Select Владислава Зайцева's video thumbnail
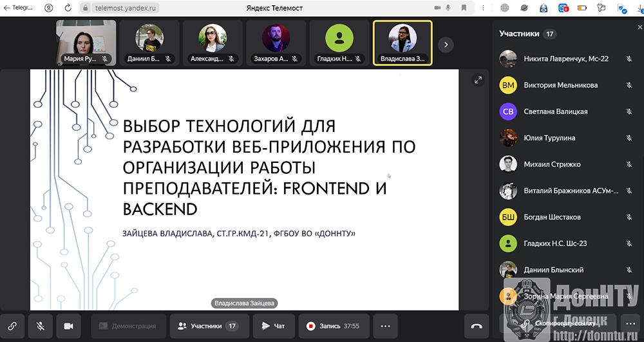644x342 pixels. [x=402, y=43]
